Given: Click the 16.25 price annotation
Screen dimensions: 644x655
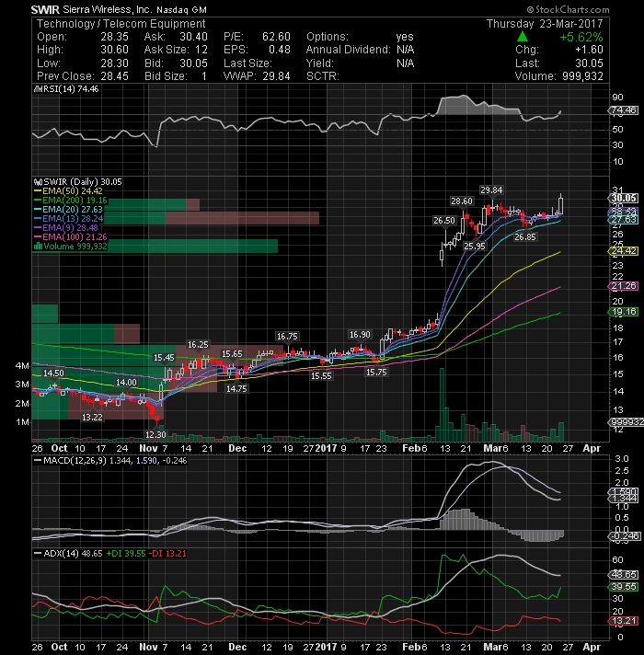Looking at the screenshot, I should click(198, 345).
